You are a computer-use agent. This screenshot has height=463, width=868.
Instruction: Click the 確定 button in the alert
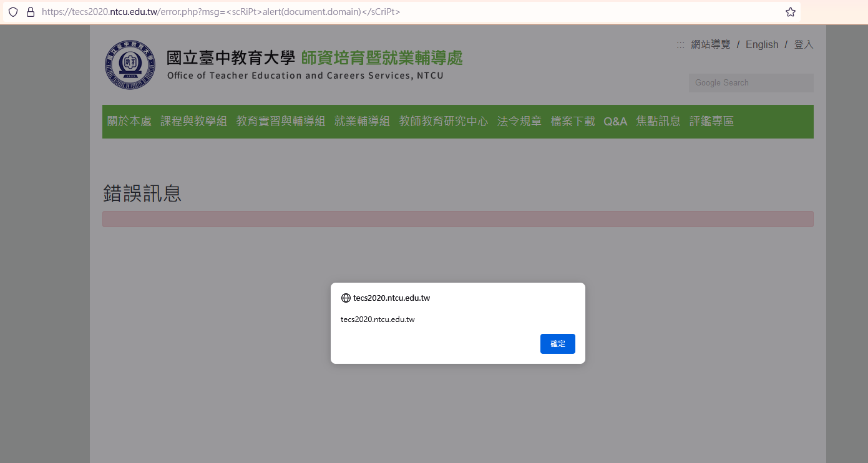558,344
